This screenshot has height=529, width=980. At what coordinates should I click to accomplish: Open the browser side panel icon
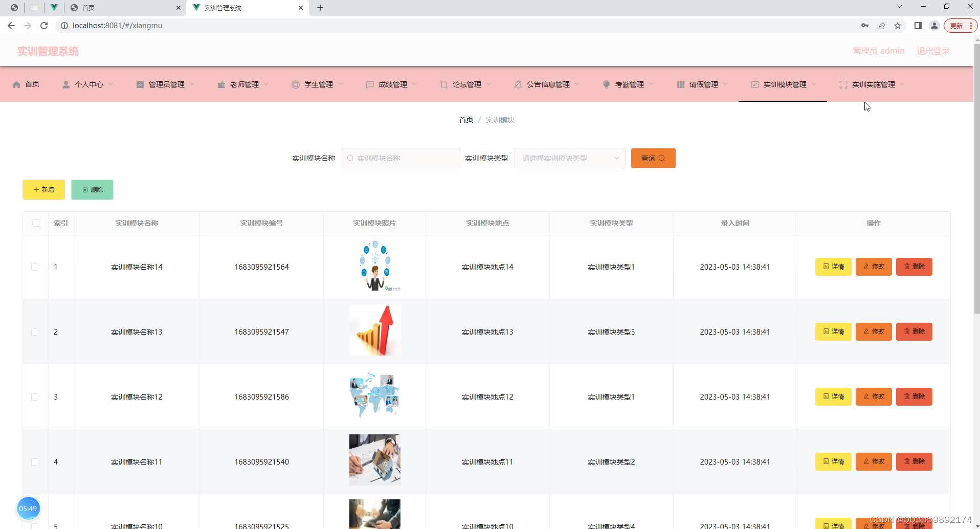918,26
